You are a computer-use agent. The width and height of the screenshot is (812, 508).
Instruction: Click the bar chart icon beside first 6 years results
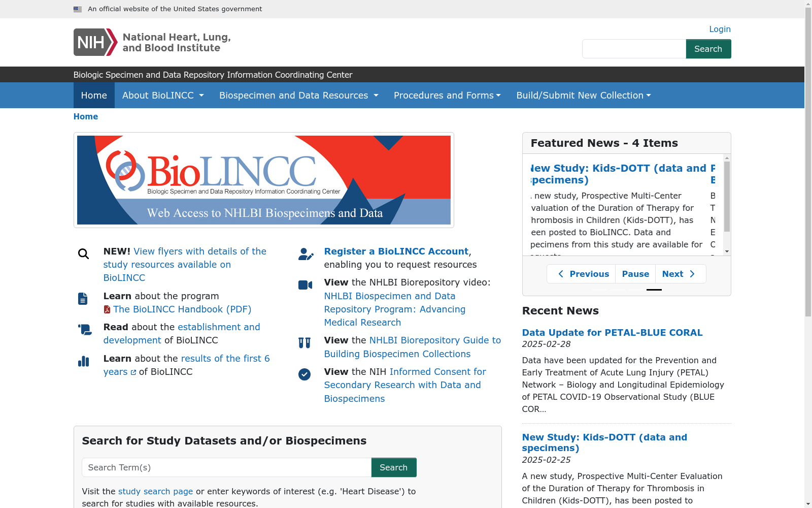click(x=83, y=361)
